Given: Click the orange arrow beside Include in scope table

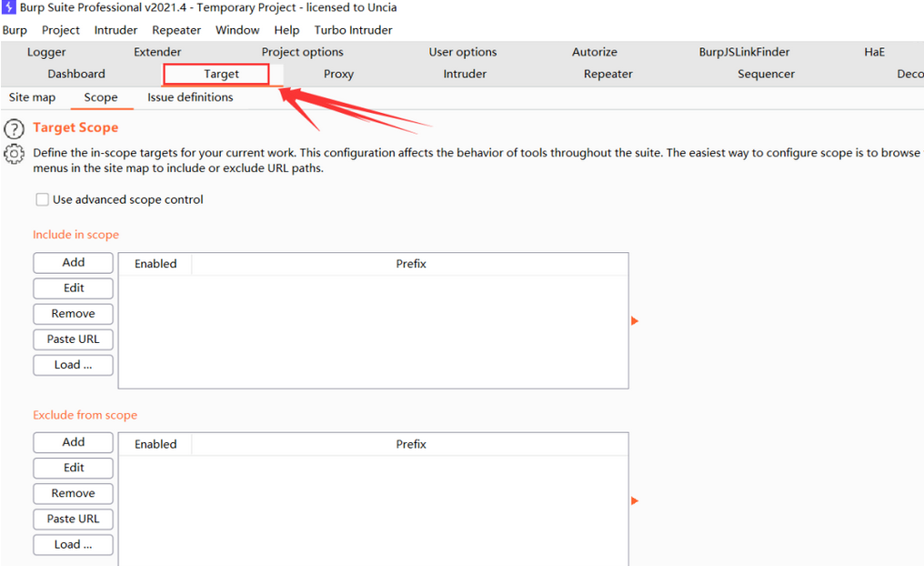Looking at the screenshot, I should click(x=635, y=320).
